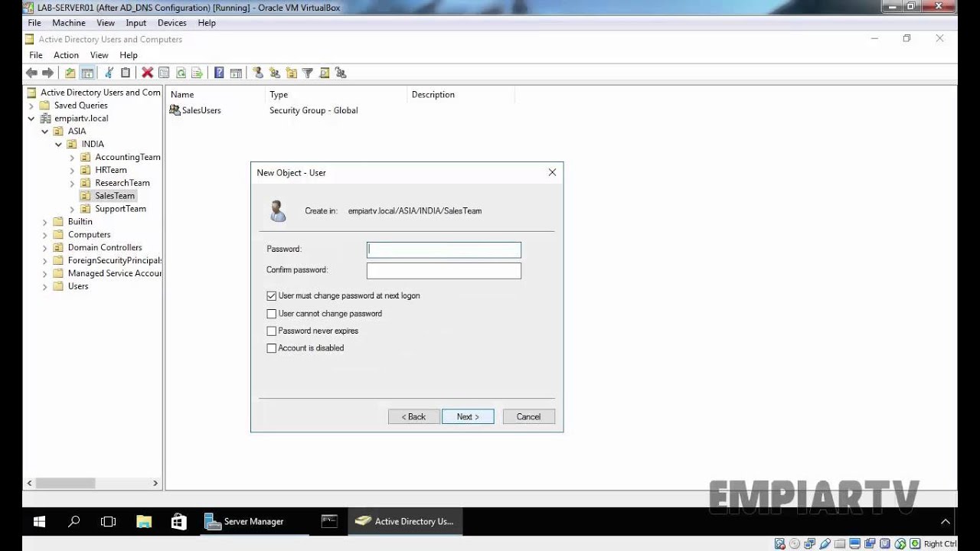Screen dimensions: 980x551
Task: Click into the Password field
Action: click(x=444, y=249)
